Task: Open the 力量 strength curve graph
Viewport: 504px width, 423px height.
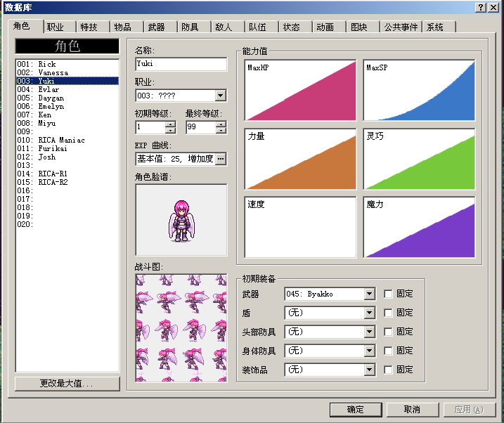Action: [301, 159]
